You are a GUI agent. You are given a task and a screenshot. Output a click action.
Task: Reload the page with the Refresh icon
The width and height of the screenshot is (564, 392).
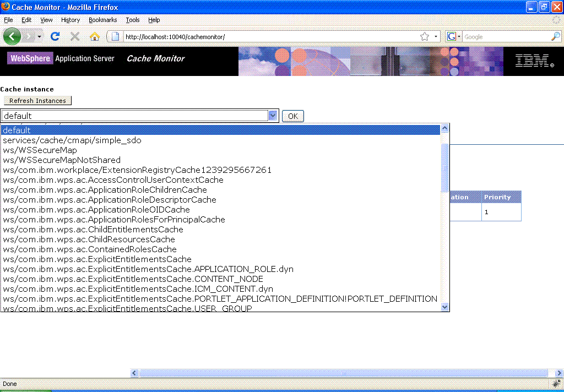coord(55,36)
